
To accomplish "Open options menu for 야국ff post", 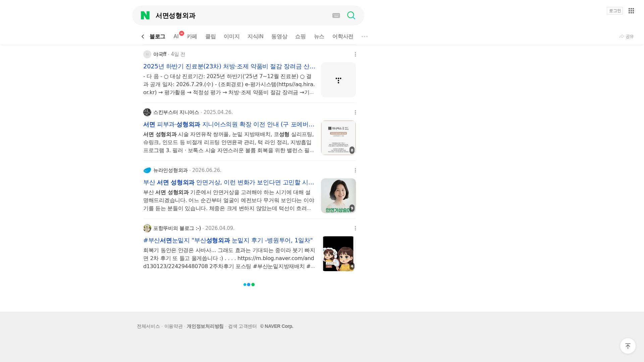I will pos(355,54).
